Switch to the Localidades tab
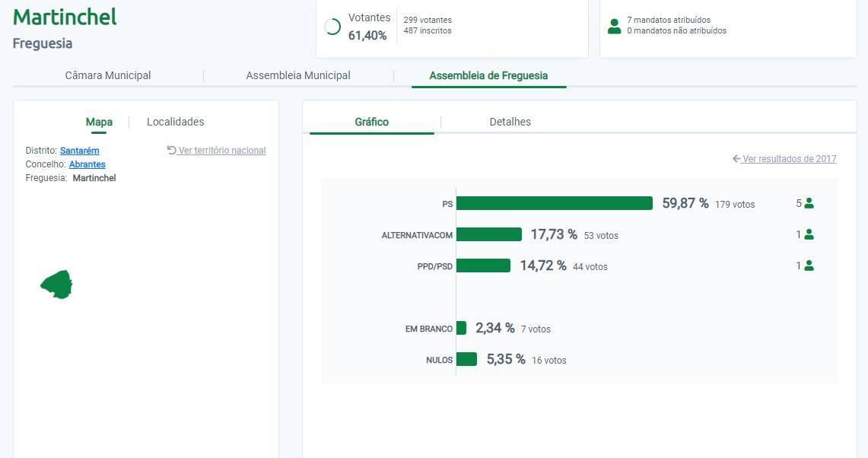Image resolution: width=868 pixels, height=458 pixels. coord(175,122)
